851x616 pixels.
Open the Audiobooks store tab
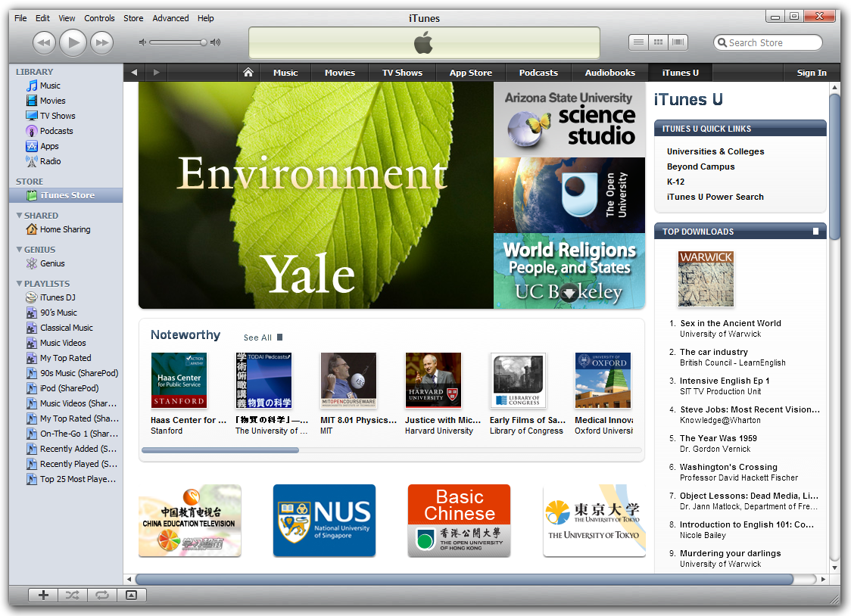click(610, 72)
